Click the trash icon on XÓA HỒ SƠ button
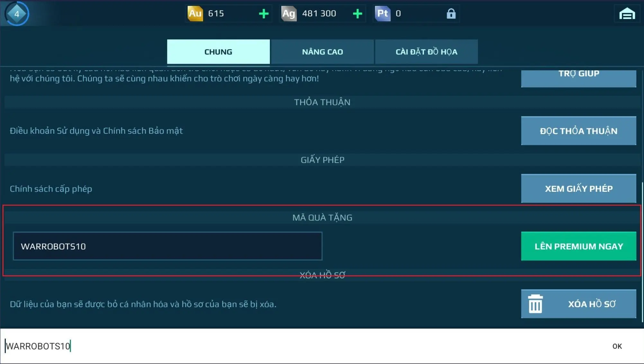This screenshot has height=364, width=644. (536, 304)
